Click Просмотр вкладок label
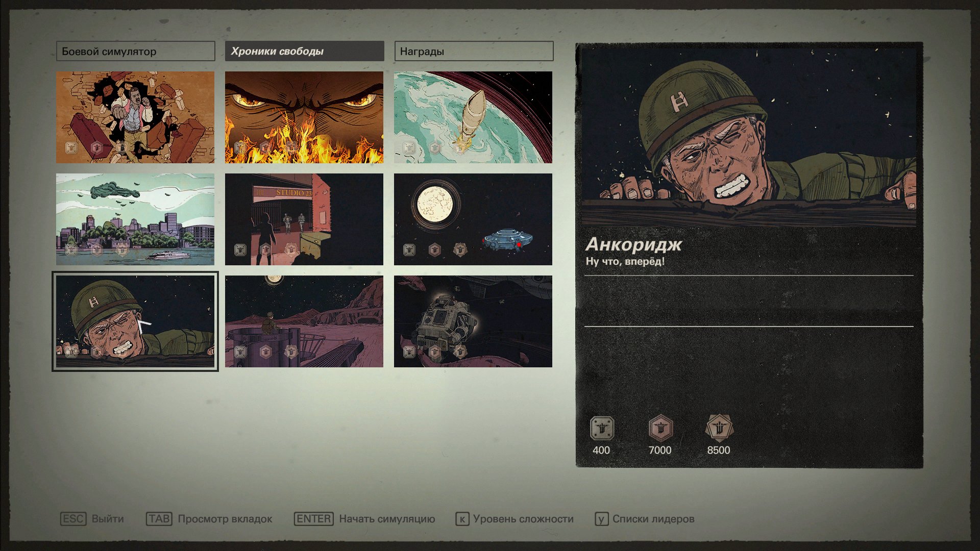980x551 pixels. 225,519
